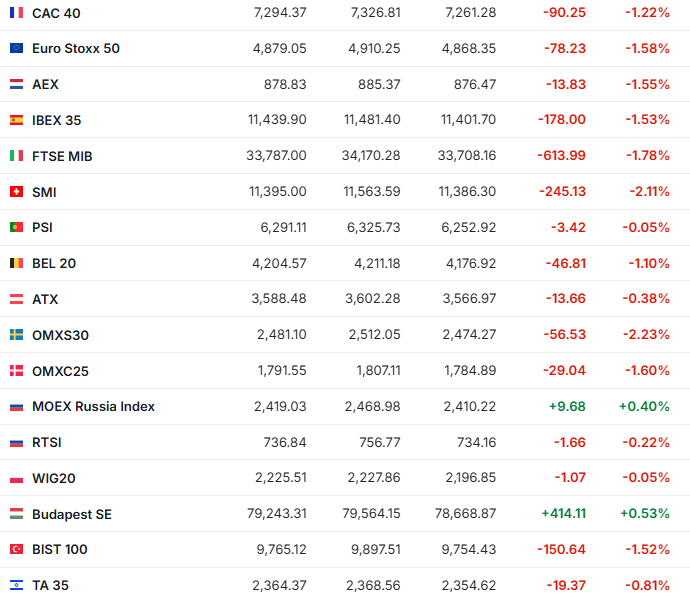Open the MOEX Russia Index link
The height and width of the screenshot is (597, 690).
pos(93,407)
